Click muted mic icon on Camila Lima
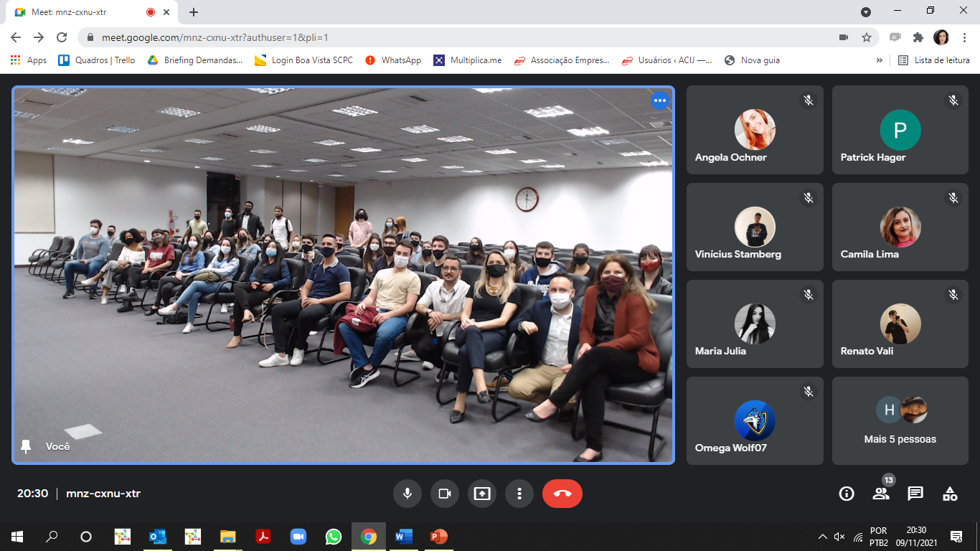 [953, 197]
